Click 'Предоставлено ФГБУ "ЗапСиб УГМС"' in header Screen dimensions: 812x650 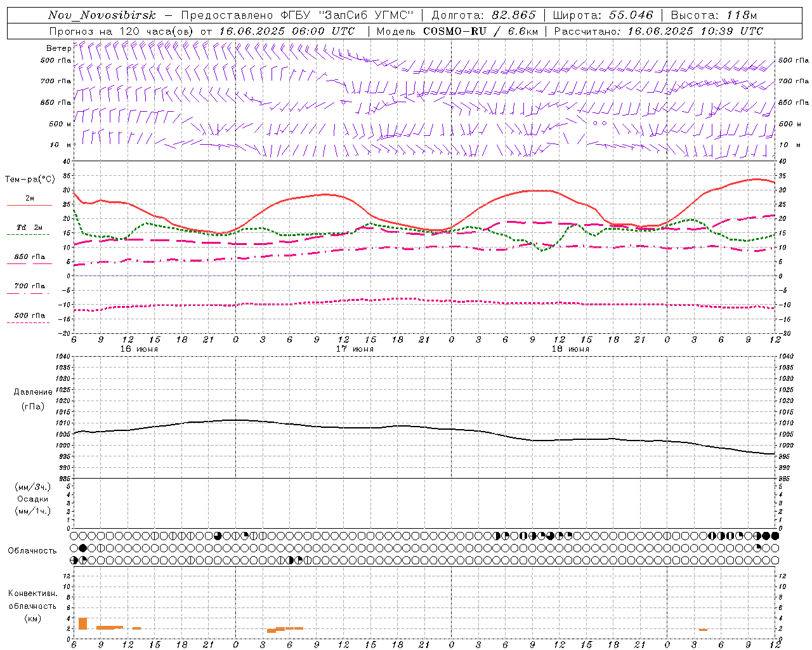pyautogui.click(x=298, y=15)
